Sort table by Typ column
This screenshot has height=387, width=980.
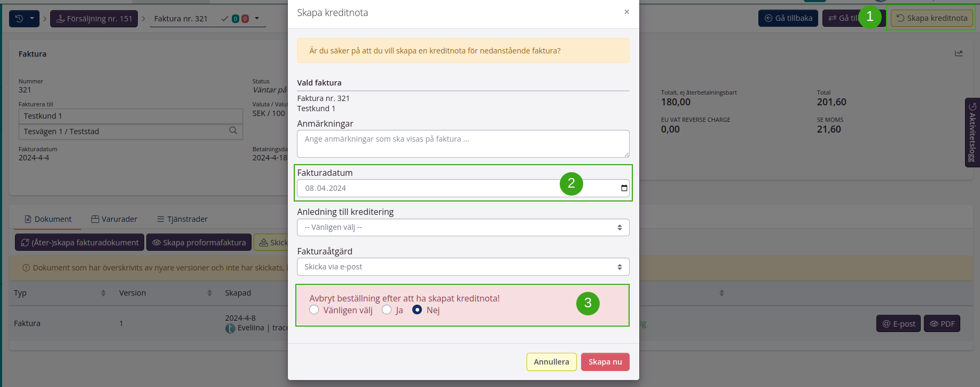[x=103, y=293]
